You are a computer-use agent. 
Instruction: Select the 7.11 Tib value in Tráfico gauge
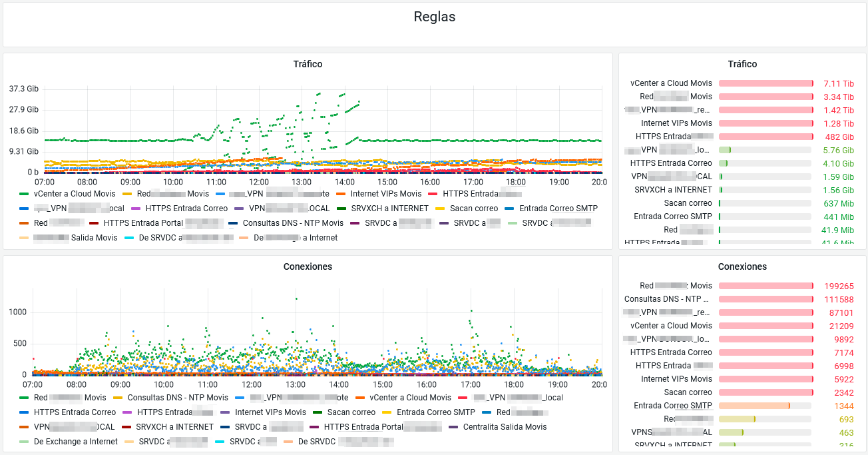[x=838, y=83]
